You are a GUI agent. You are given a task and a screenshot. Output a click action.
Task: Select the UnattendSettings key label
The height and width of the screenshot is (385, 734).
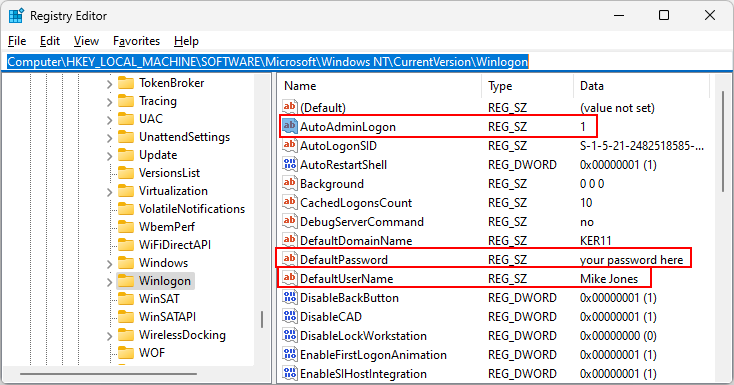pos(184,137)
